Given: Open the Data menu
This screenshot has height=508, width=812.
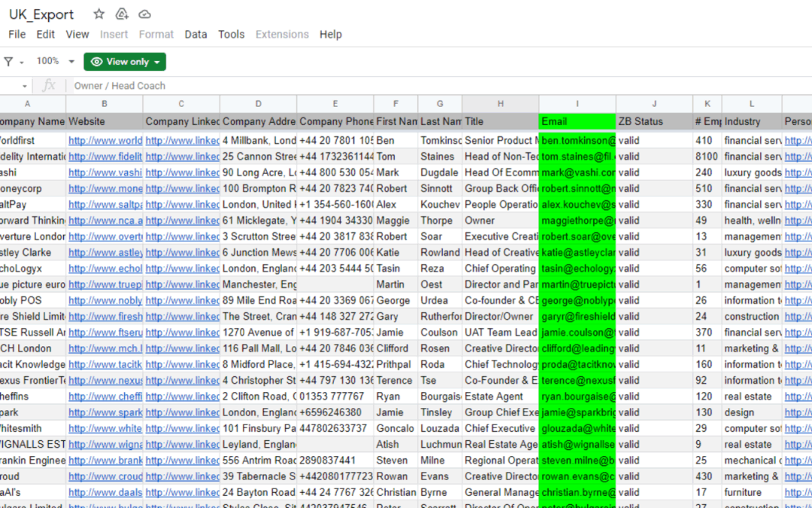Looking at the screenshot, I should click(195, 34).
